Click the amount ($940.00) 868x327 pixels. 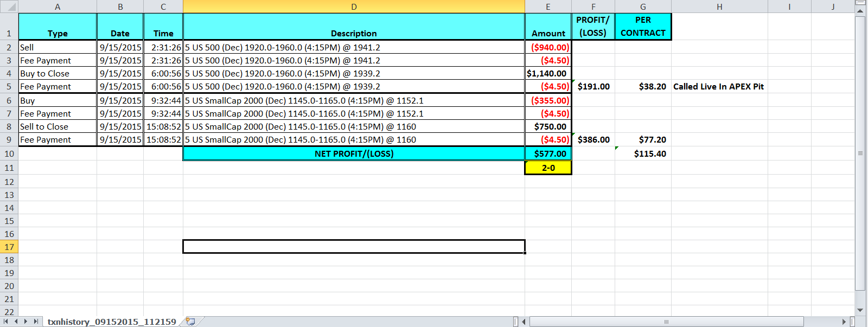click(548, 47)
